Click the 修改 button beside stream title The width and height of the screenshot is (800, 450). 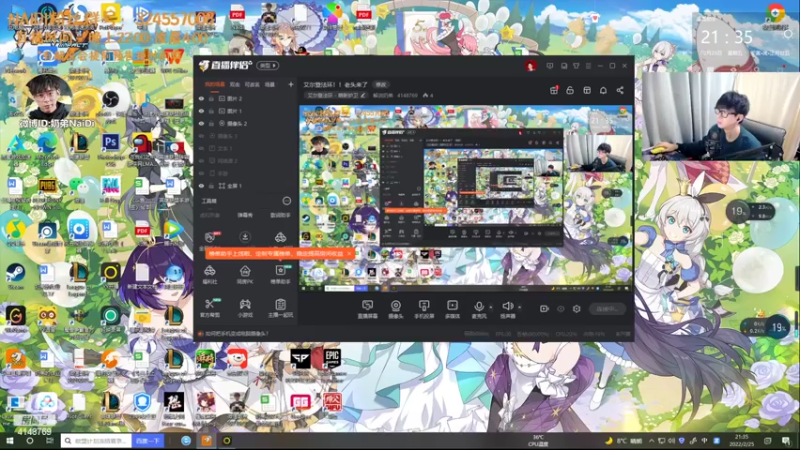point(381,85)
